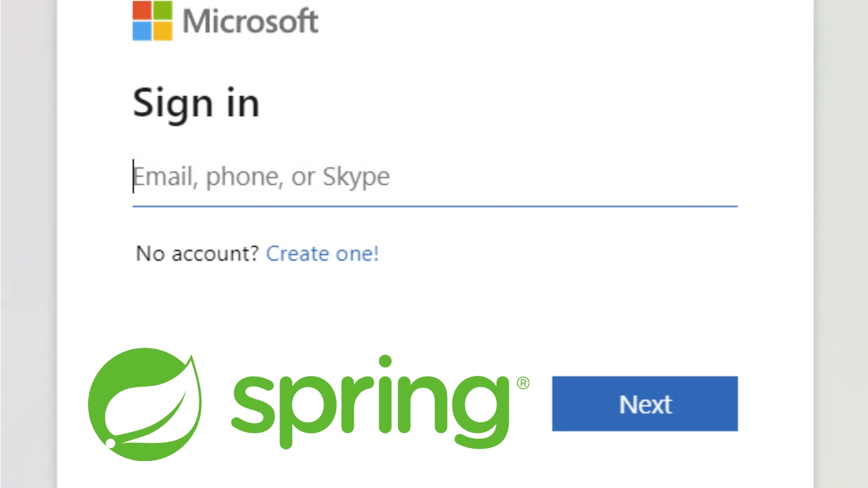The height and width of the screenshot is (488, 868).
Task: Click the Sign in heading
Action: tap(196, 104)
